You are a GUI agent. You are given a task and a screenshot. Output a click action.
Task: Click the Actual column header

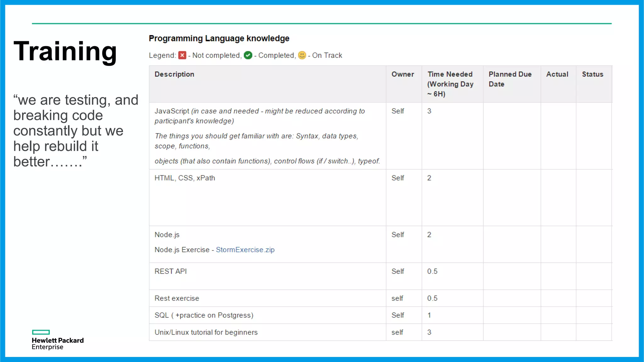[x=557, y=74]
